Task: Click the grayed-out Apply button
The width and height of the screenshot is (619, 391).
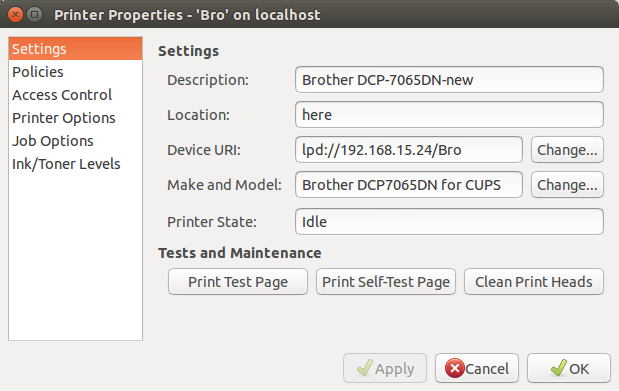Action: pyautogui.click(x=385, y=368)
